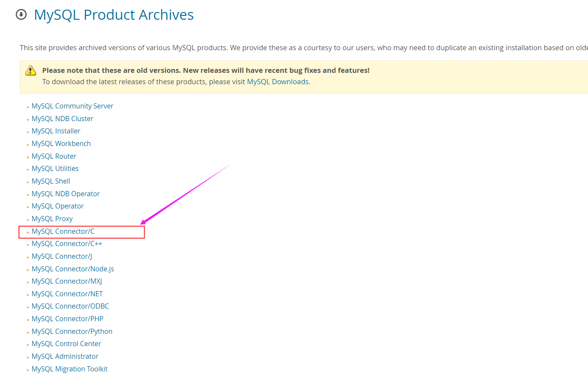Open MySQL Proxy archive

52,219
